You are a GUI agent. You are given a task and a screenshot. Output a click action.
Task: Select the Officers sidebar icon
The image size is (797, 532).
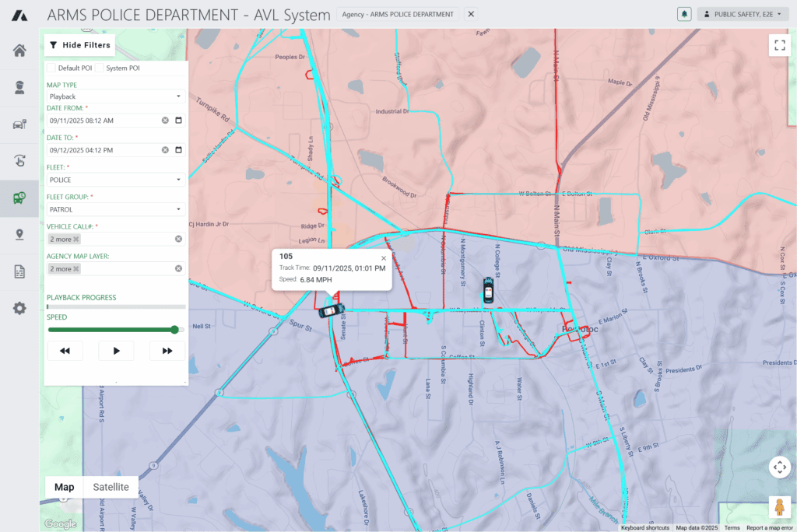[19, 87]
